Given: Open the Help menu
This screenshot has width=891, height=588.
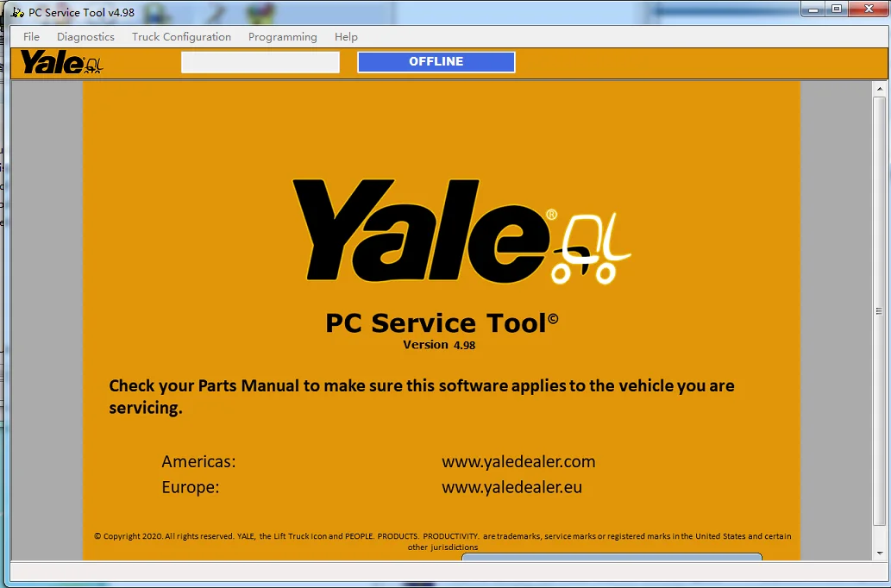Looking at the screenshot, I should pyautogui.click(x=346, y=37).
